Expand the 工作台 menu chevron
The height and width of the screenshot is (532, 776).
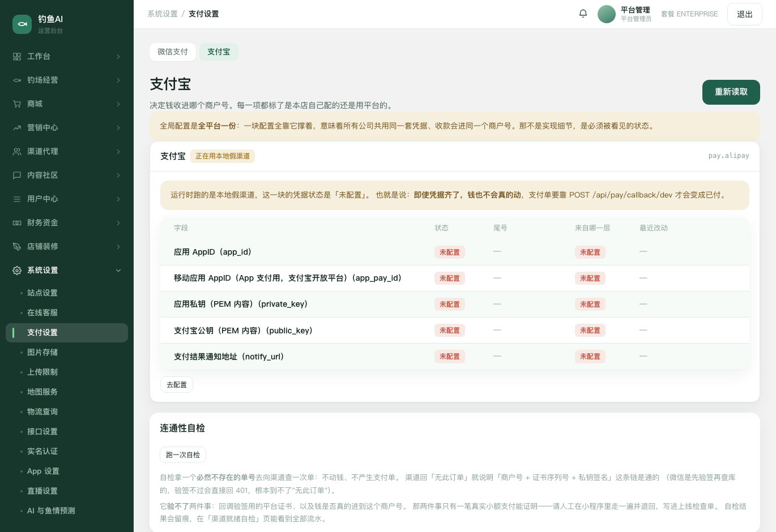point(118,57)
